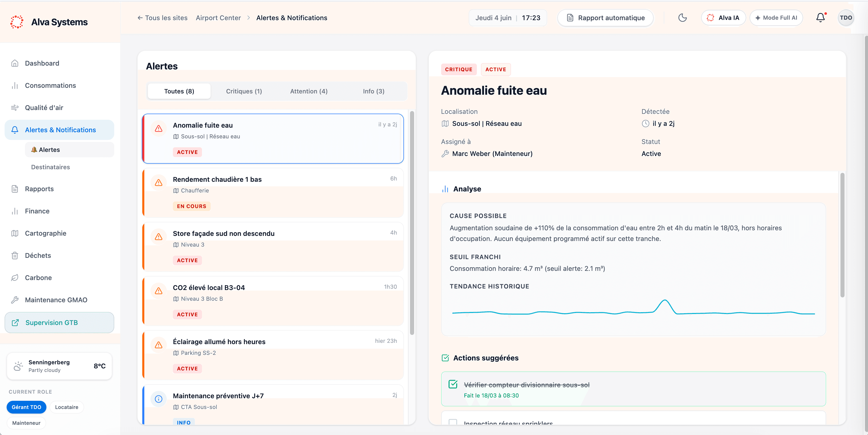The height and width of the screenshot is (435, 868).
Task: Click the Cartographie map icon
Action: pos(15,233)
